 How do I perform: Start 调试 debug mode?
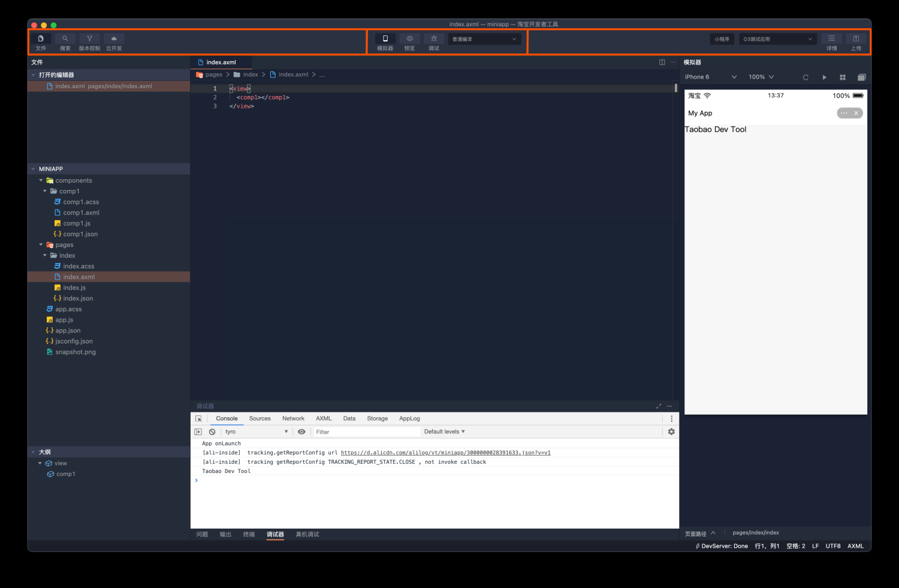click(434, 38)
